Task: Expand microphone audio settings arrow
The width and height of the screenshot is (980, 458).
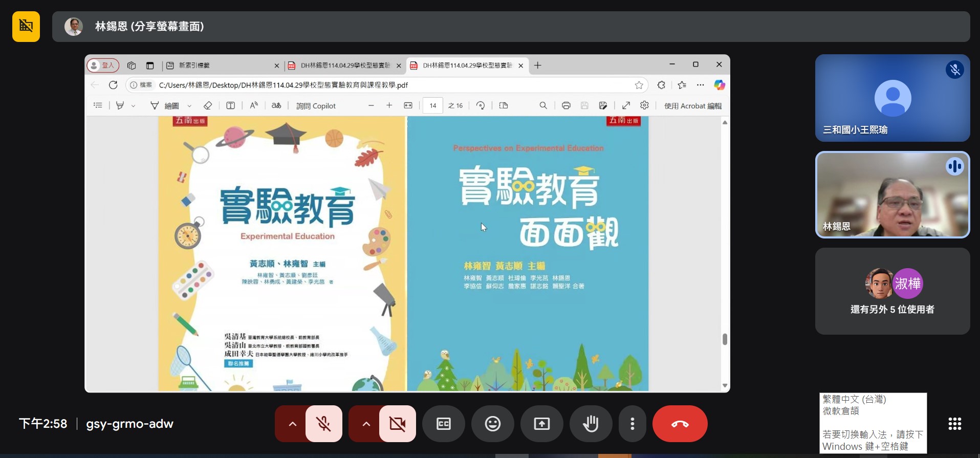Action: click(x=292, y=424)
